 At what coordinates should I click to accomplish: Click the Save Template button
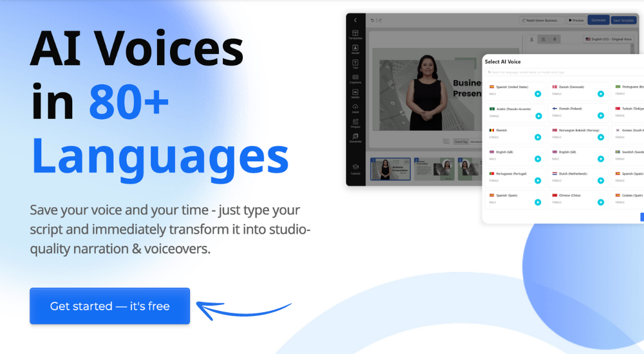(x=623, y=20)
